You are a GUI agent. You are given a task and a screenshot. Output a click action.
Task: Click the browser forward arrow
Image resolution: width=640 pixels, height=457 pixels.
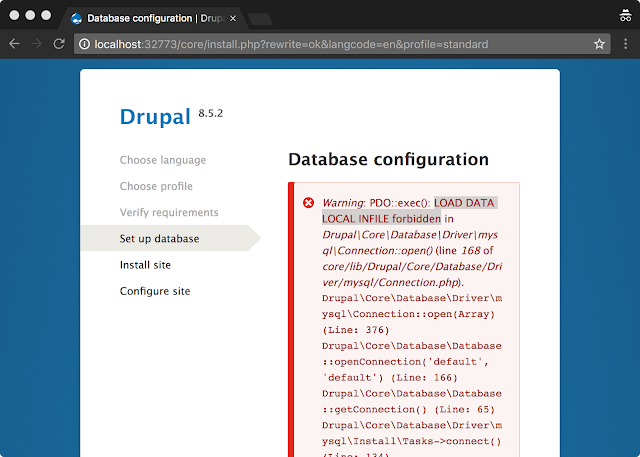[37, 44]
